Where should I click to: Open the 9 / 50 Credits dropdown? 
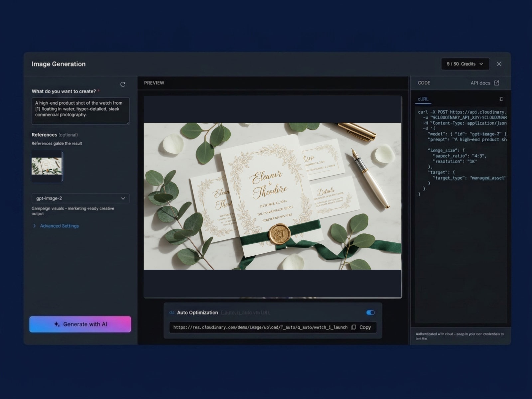pos(465,64)
